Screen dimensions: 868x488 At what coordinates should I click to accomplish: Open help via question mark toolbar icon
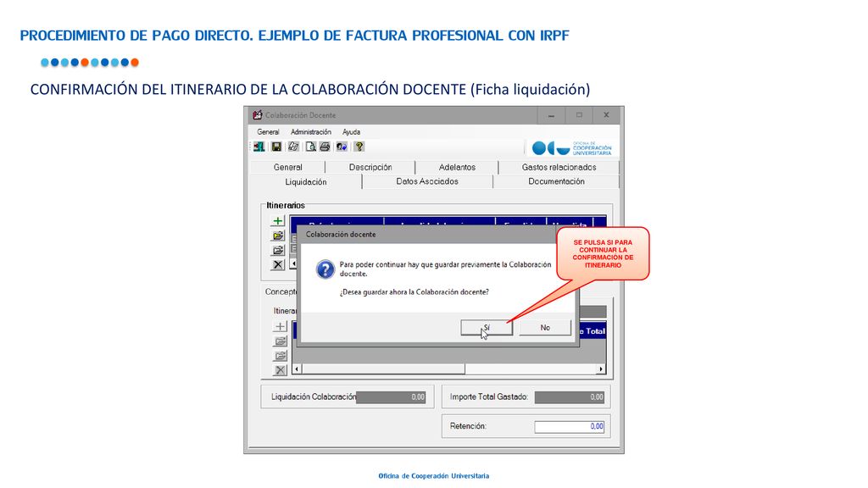[359, 147]
